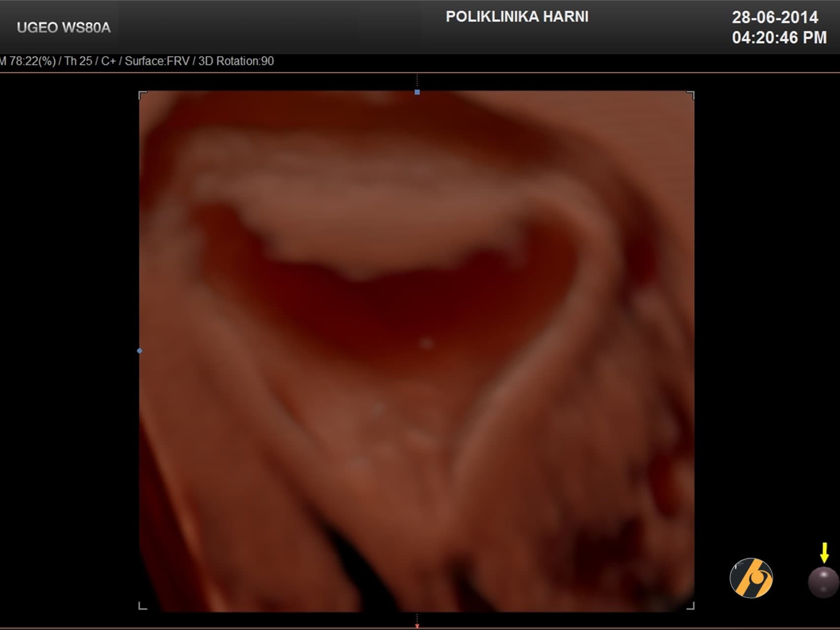840x630 pixels.
Task: Click the bottom-right ROI corner bracket
Action: [690, 606]
